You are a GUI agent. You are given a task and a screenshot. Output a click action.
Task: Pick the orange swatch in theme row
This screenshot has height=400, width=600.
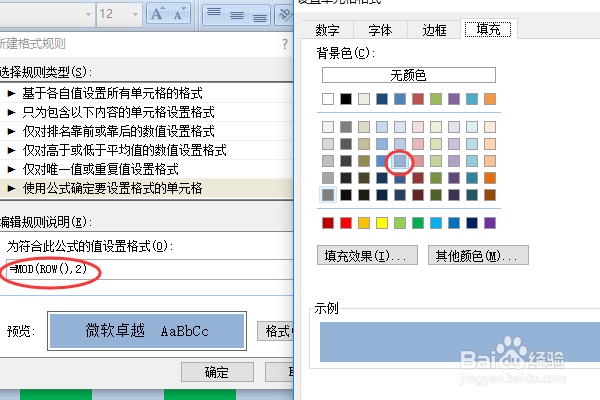coord(490,99)
